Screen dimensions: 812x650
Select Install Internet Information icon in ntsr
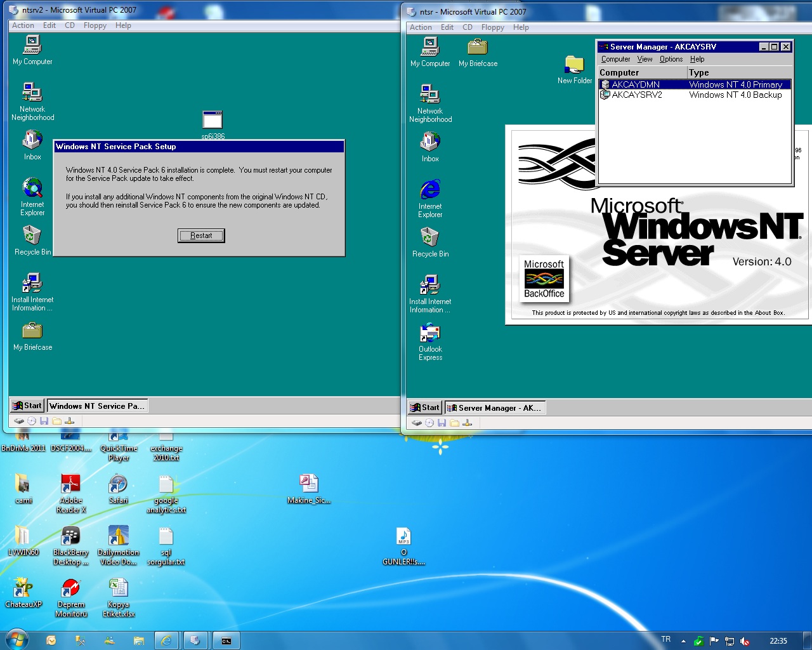point(430,294)
